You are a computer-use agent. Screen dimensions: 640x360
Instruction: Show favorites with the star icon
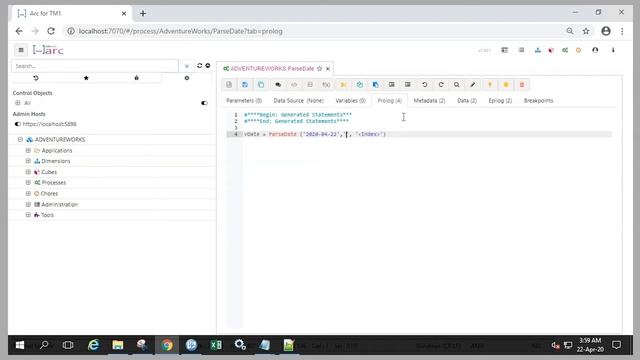86,78
